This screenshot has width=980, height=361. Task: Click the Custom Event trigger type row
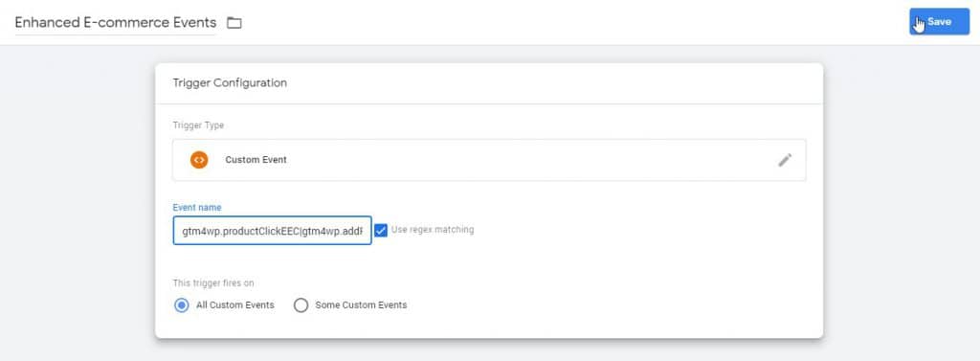pyautogui.click(x=489, y=160)
